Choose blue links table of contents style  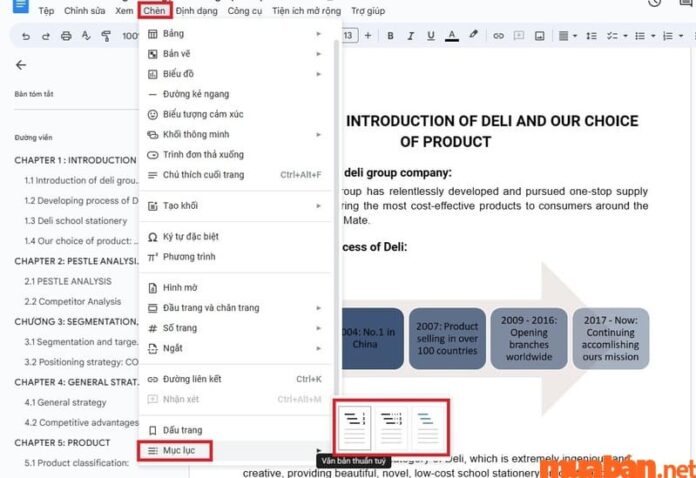(x=427, y=427)
